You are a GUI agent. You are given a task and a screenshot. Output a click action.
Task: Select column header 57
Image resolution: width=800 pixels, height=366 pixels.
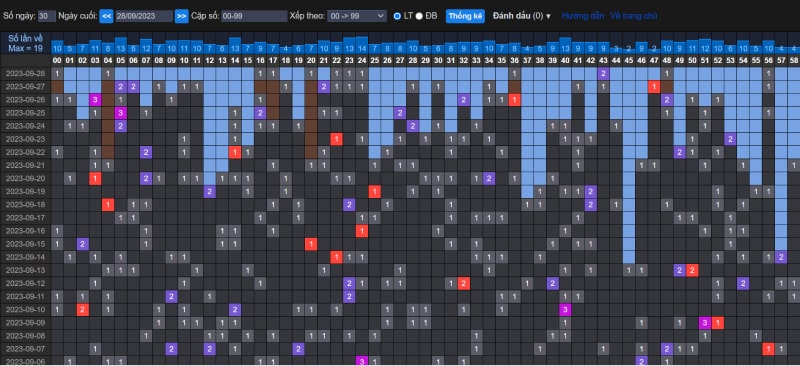(x=781, y=60)
